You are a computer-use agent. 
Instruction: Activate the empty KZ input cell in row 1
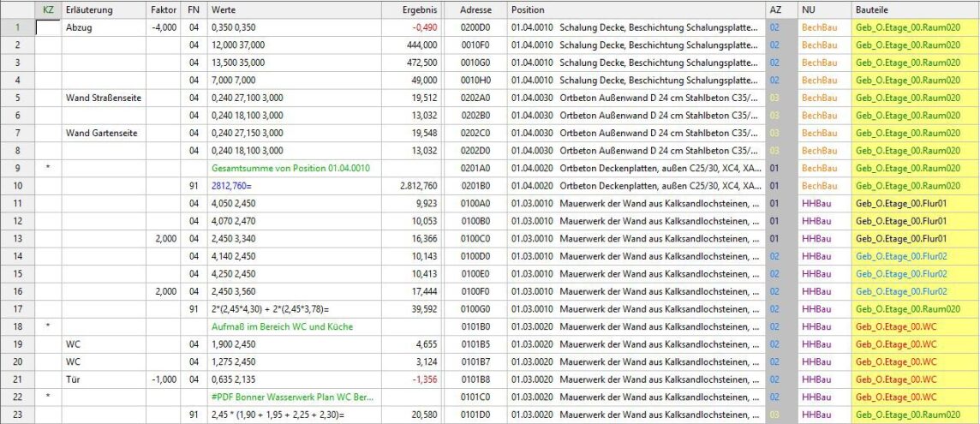coord(48,27)
